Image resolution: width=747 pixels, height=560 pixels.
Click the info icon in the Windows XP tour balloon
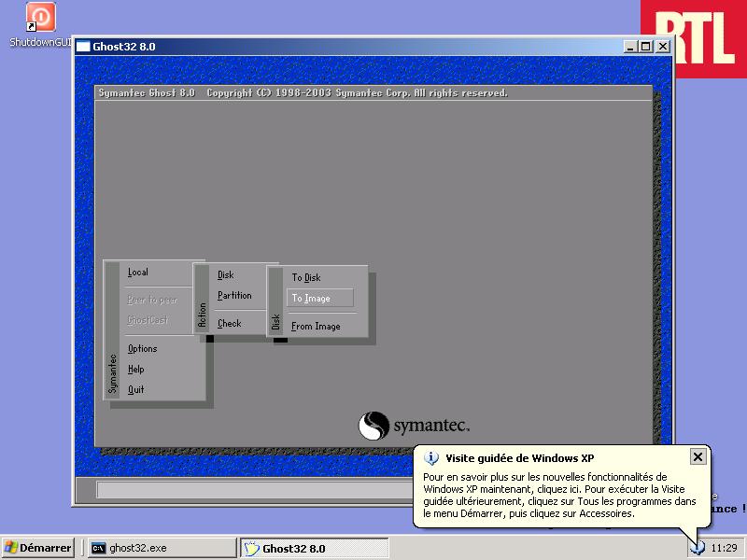(x=431, y=458)
